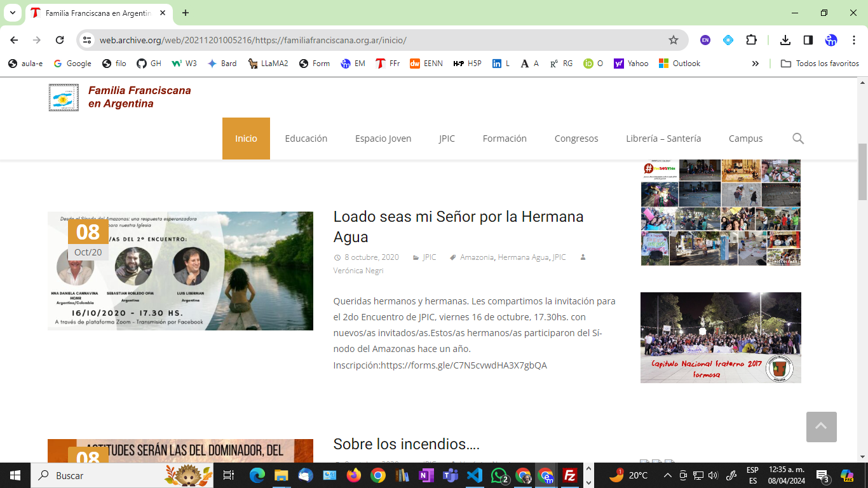Open the Todos los favoritos folder
Image resolution: width=868 pixels, height=488 pixels.
click(x=820, y=64)
